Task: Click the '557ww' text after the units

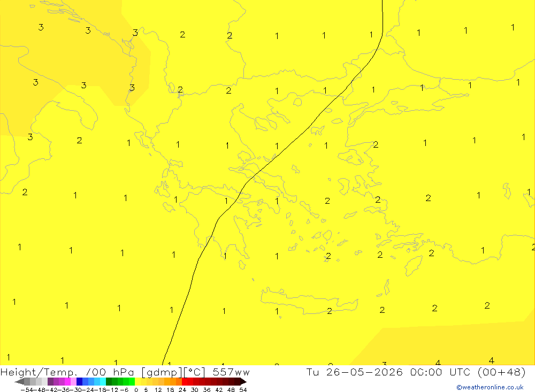Action: [231, 372]
